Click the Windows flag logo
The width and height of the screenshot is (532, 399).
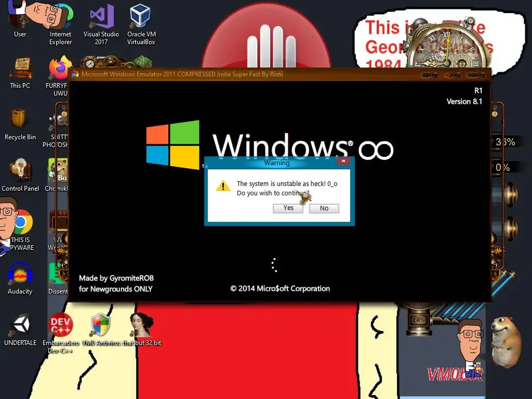(x=172, y=144)
